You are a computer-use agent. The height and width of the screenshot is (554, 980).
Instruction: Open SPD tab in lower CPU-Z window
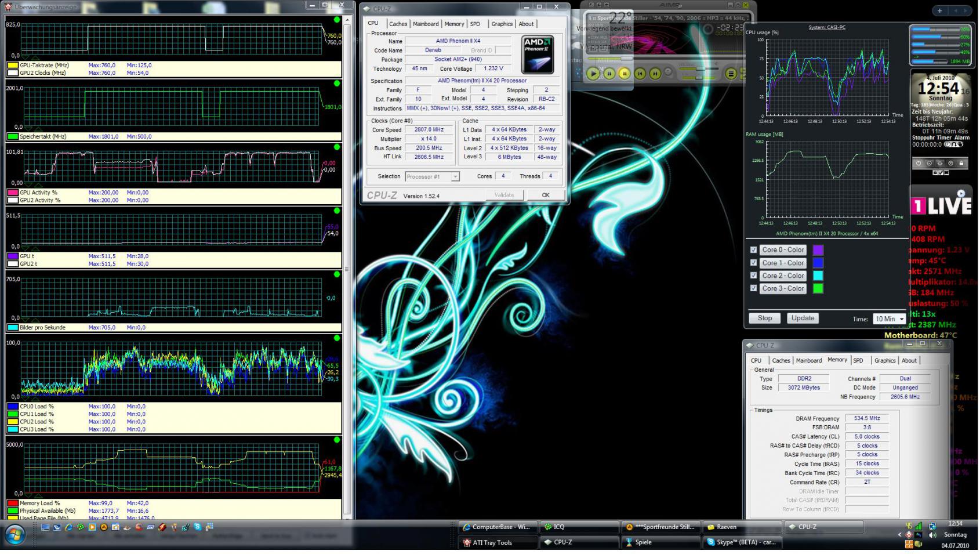point(858,360)
